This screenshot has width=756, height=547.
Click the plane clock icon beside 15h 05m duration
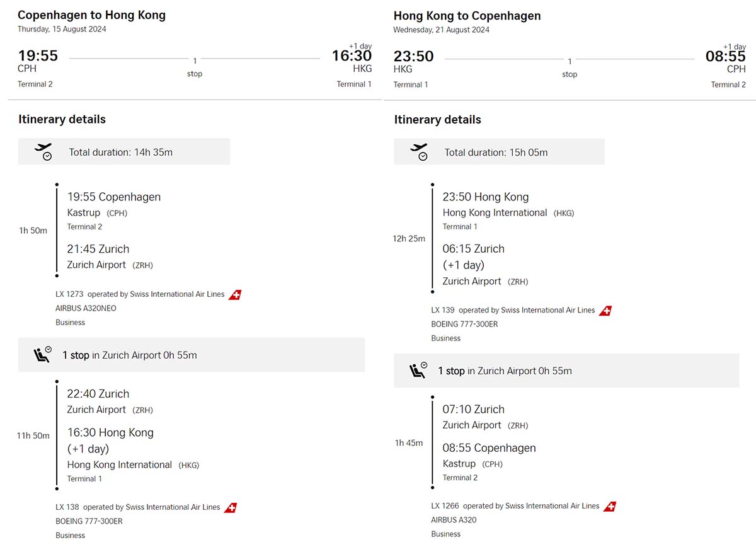click(x=419, y=152)
